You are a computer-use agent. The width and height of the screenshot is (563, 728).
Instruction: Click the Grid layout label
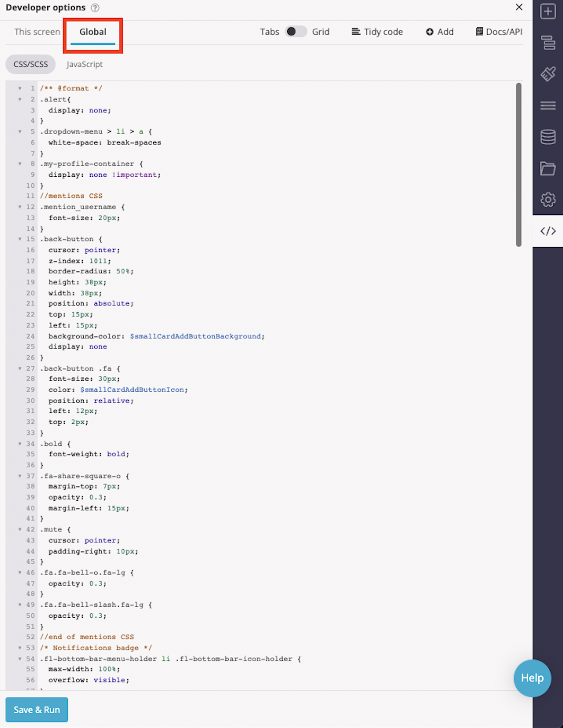tap(321, 32)
